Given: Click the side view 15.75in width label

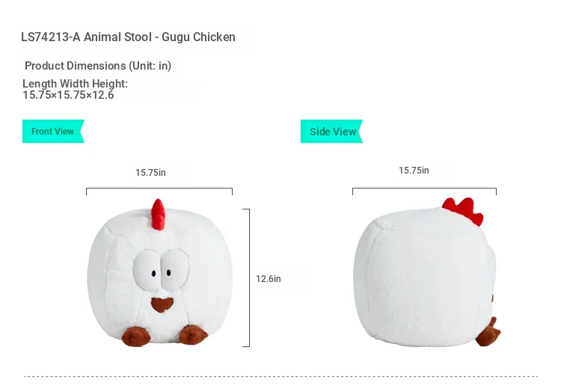Looking at the screenshot, I should pyautogui.click(x=414, y=171).
